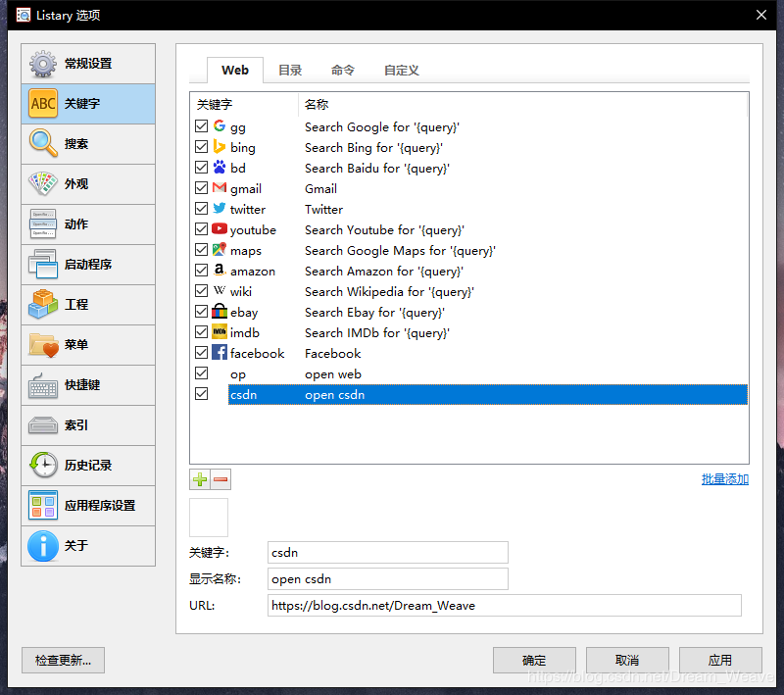Disable the gg Google search keyword
784x695 pixels.
(x=202, y=125)
